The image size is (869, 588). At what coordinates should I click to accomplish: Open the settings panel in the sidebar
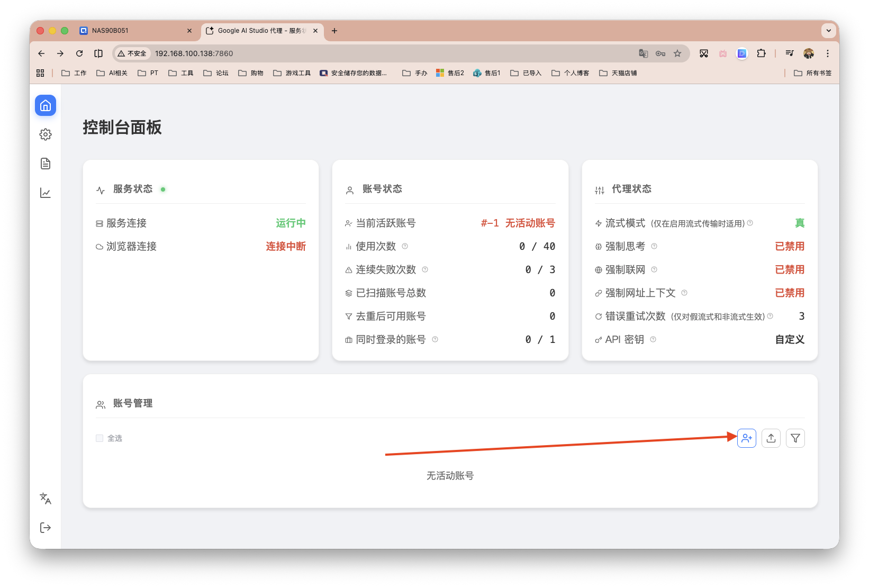(45, 134)
